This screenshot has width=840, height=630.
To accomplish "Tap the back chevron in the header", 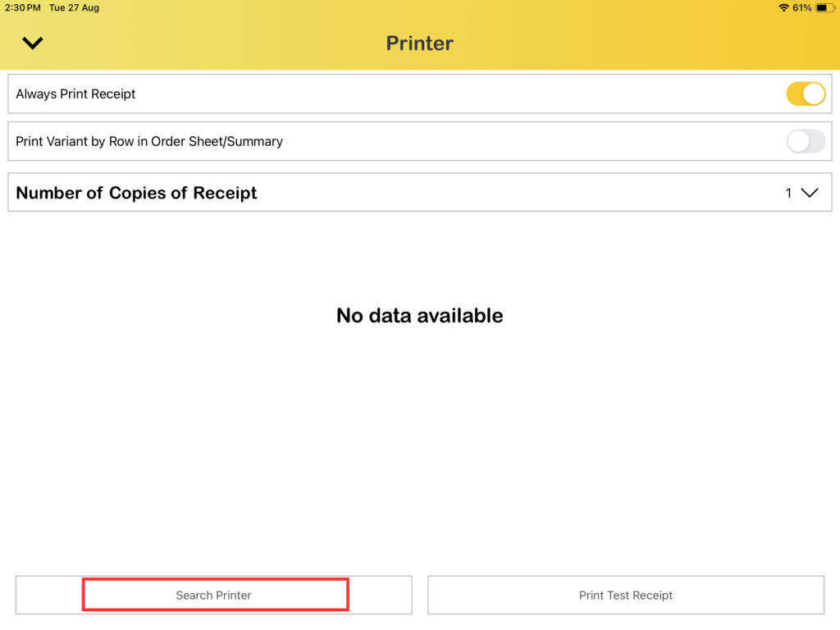I will tap(33, 43).
